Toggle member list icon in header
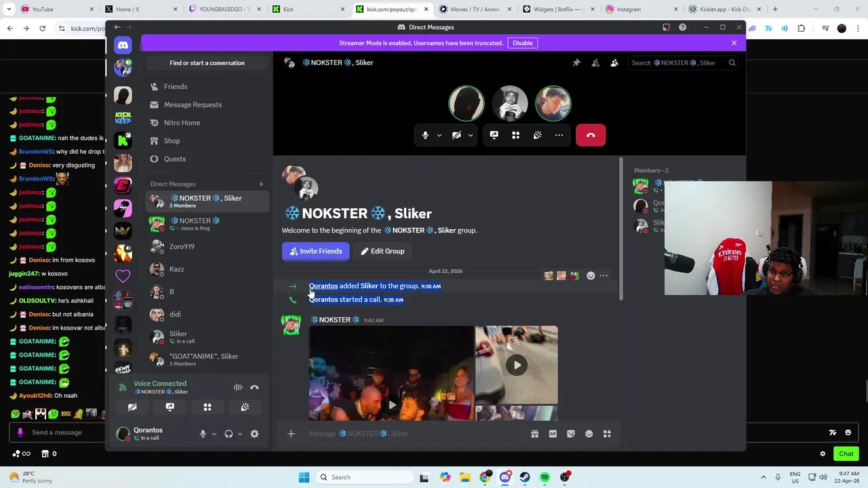The height and width of the screenshot is (488, 868). coord(614,63)
